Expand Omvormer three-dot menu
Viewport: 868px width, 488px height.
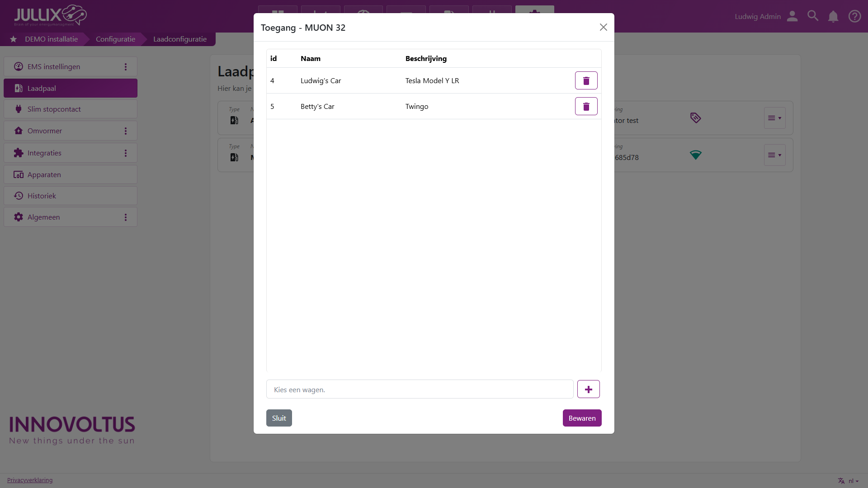point(126,131)
